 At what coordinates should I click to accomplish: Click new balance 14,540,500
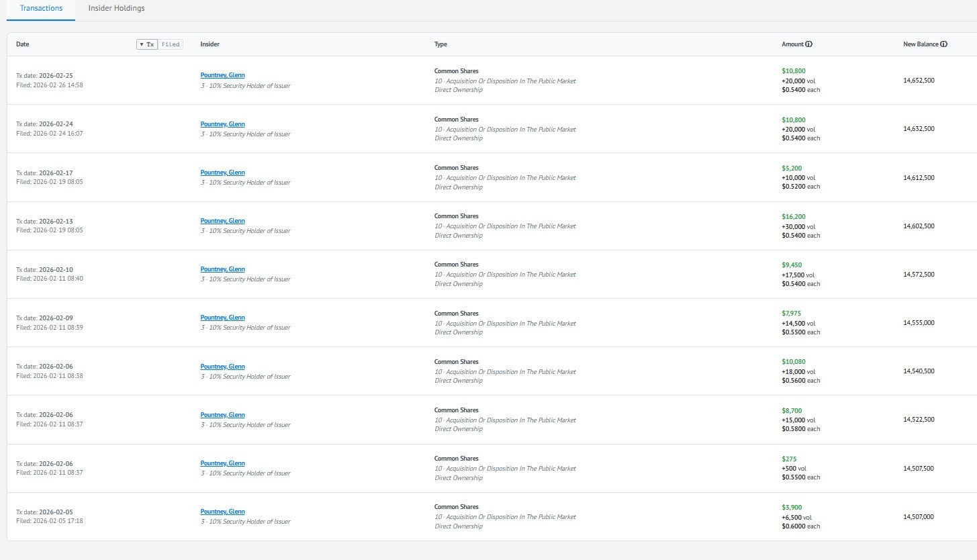pos(919,371)
